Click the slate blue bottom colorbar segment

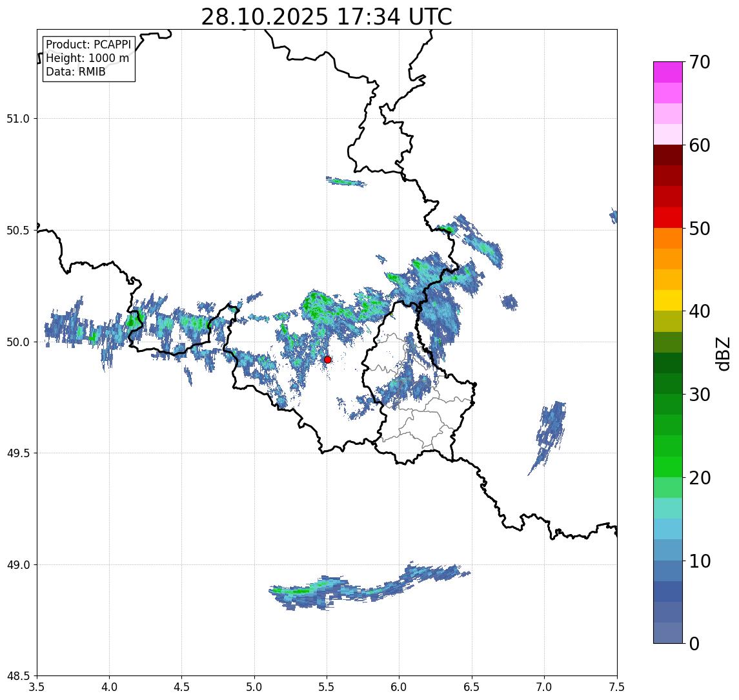pyautogui.click(x=668, y=633)
